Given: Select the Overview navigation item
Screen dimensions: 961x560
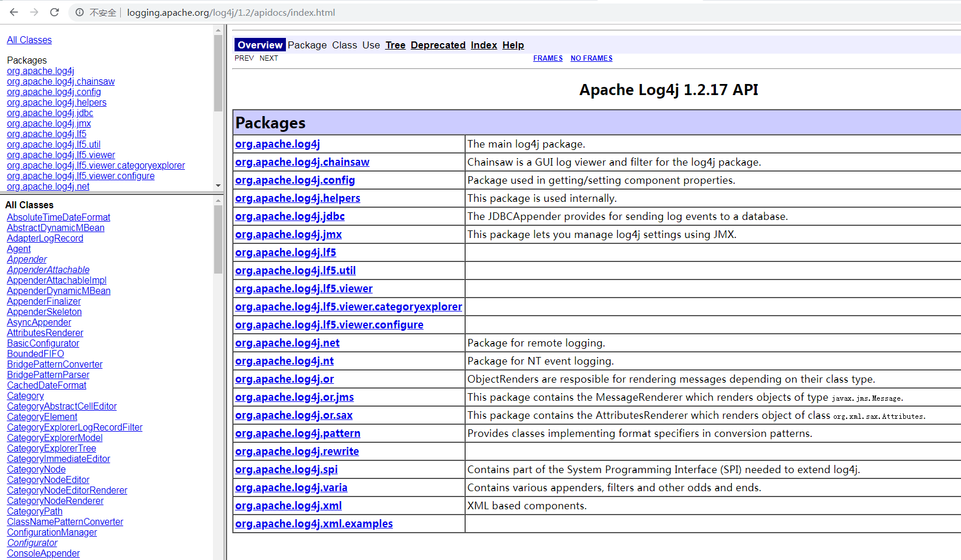Looking at the screenshot, I should click(x=260, y=45).
